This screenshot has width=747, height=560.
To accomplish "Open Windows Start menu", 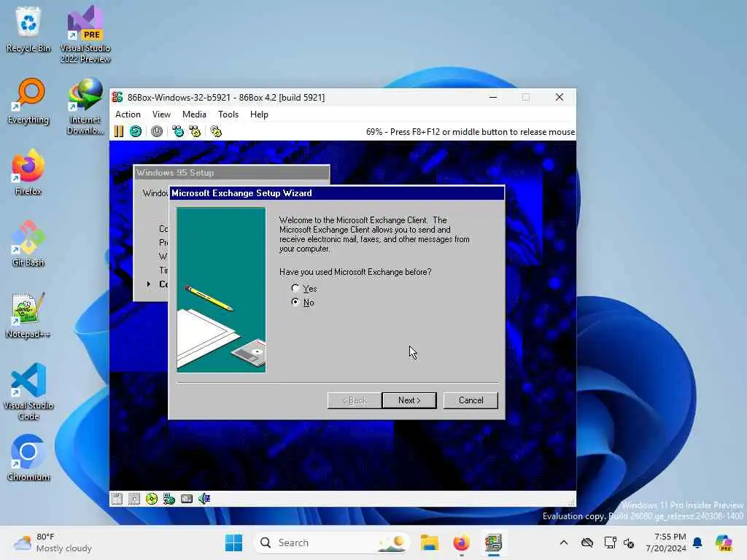I will point(233,542).
